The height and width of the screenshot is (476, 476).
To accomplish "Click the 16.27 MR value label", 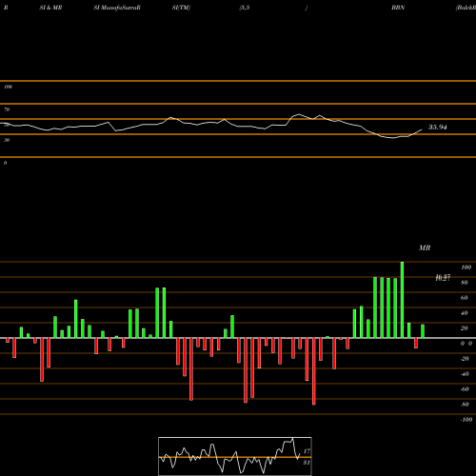I will coord(443,278).
